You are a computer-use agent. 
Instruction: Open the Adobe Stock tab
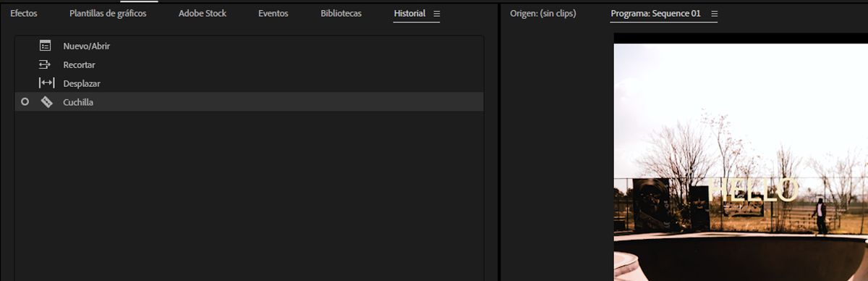coord(203,14)
